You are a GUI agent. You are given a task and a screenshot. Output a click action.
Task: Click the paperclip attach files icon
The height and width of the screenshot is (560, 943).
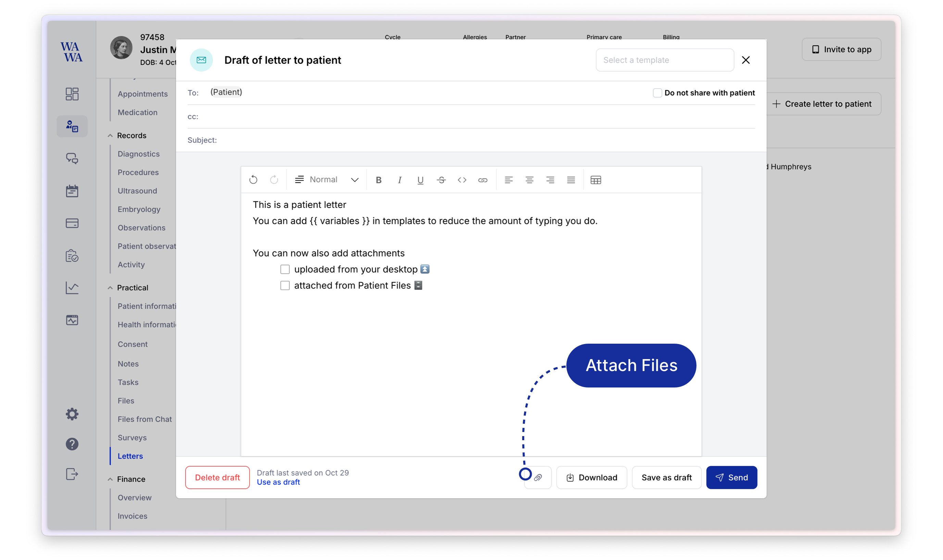538,478
